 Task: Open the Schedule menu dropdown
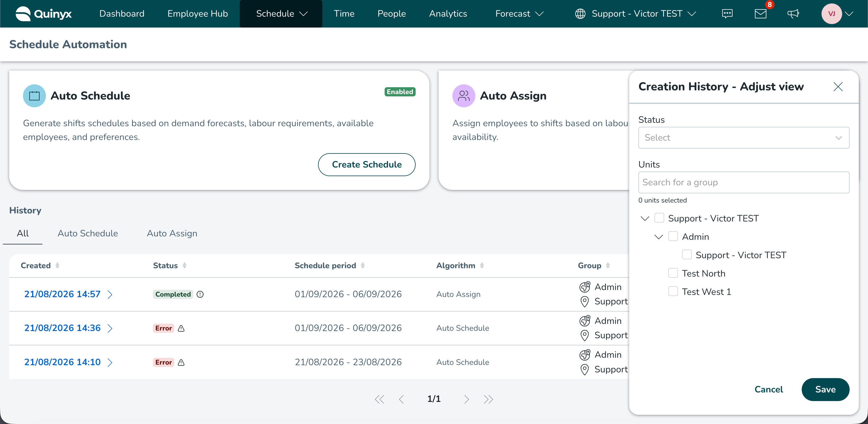coord(281,14)
